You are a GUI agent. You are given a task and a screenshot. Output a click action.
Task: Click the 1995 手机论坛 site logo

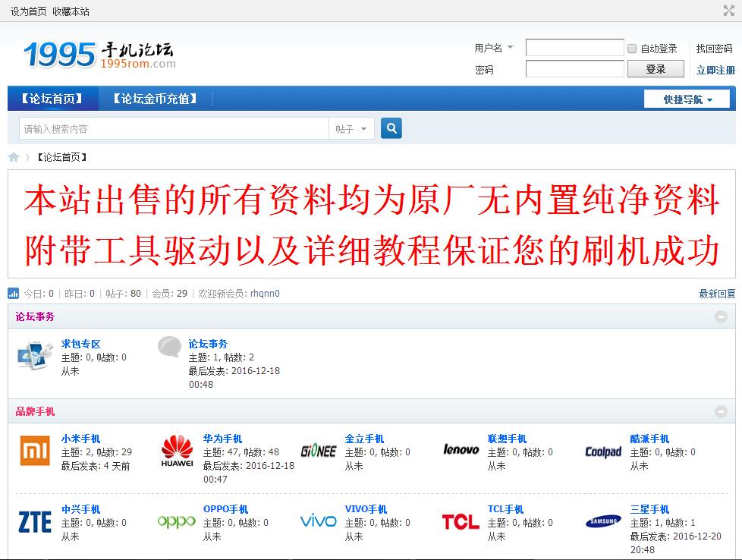pyautogui.click(x=100, y=55)
